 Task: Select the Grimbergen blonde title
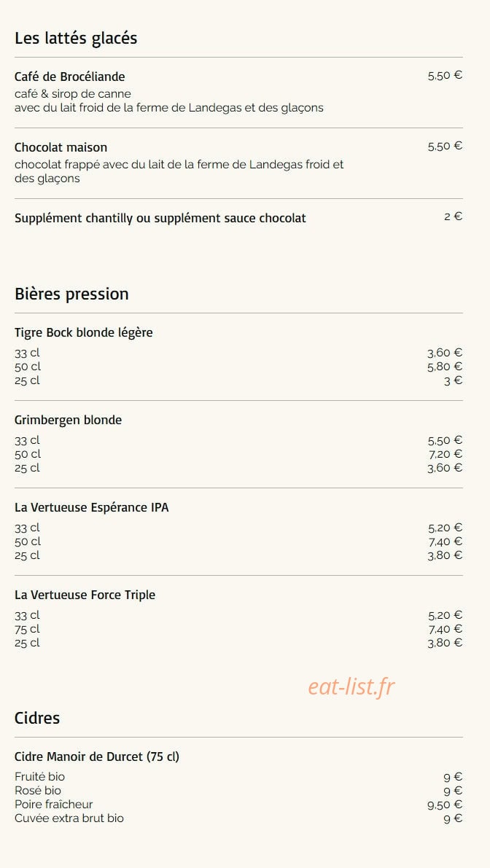(68, 421)
